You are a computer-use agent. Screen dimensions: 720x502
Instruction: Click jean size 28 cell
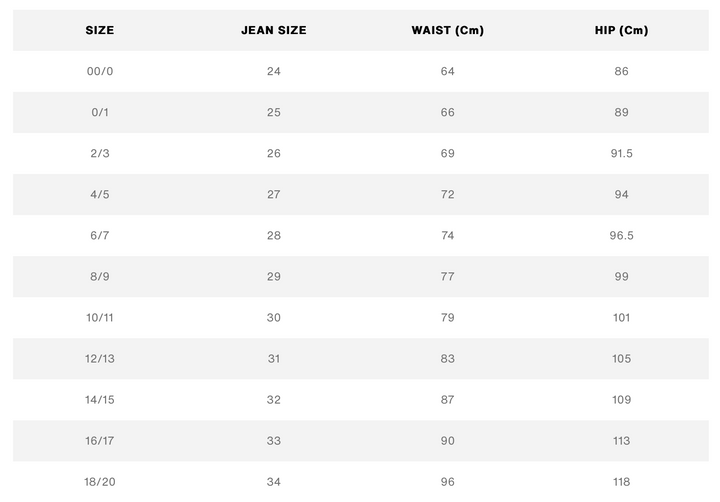274,236
